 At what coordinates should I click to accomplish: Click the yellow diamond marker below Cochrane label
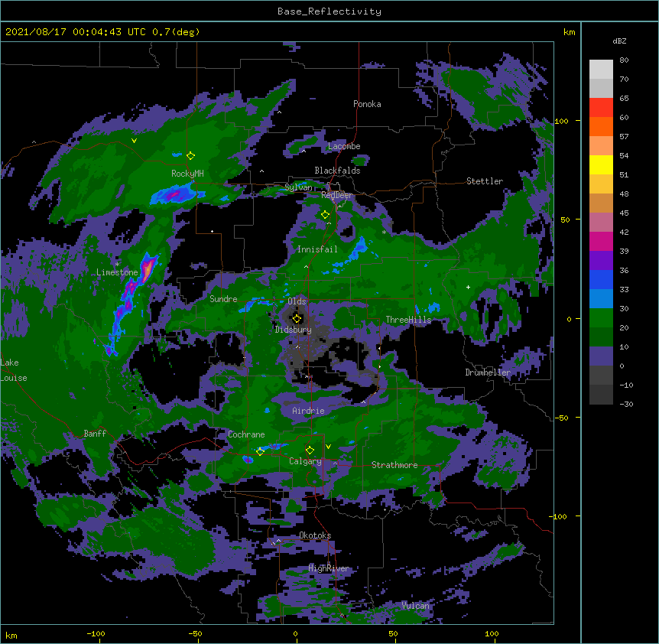[260, 452]
